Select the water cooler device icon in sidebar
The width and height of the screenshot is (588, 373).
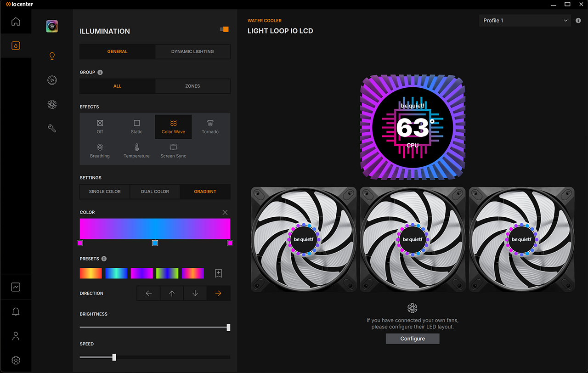16,45
